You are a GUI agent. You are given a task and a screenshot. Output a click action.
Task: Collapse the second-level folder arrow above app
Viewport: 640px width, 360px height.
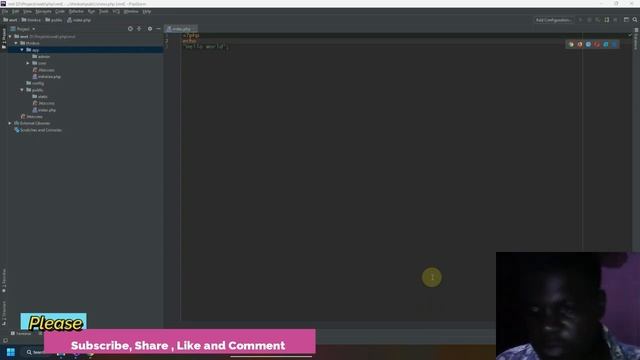click(x=16, y=43)
